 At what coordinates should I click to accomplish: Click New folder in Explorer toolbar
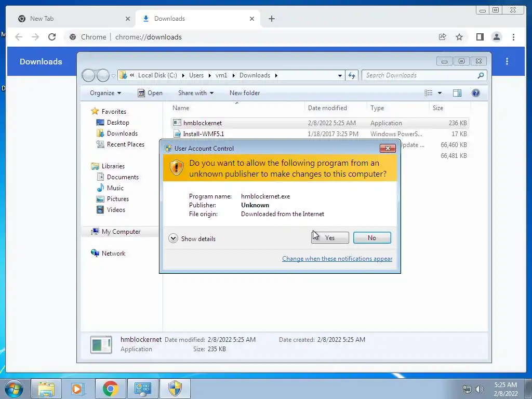click(245, 93)
